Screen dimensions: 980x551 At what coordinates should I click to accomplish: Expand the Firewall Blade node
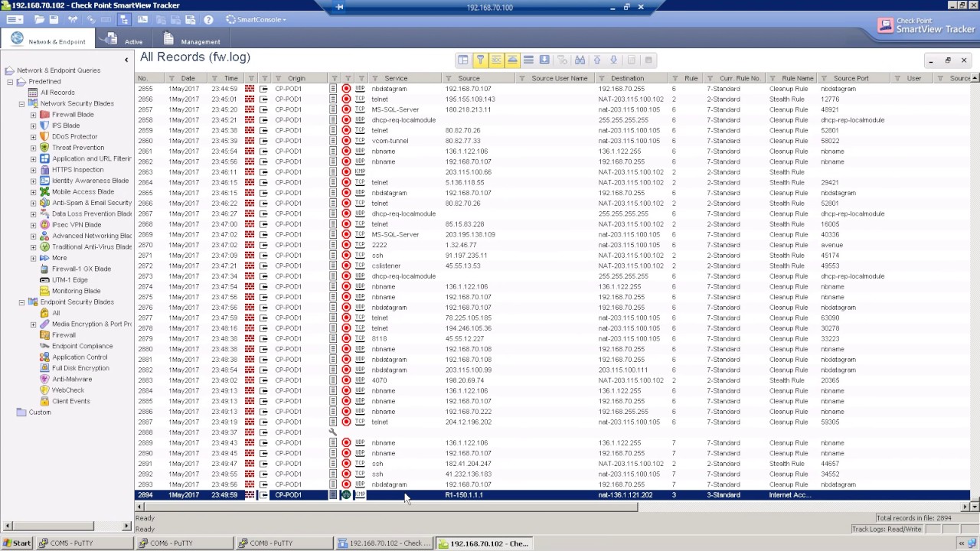tap(33, 115)
